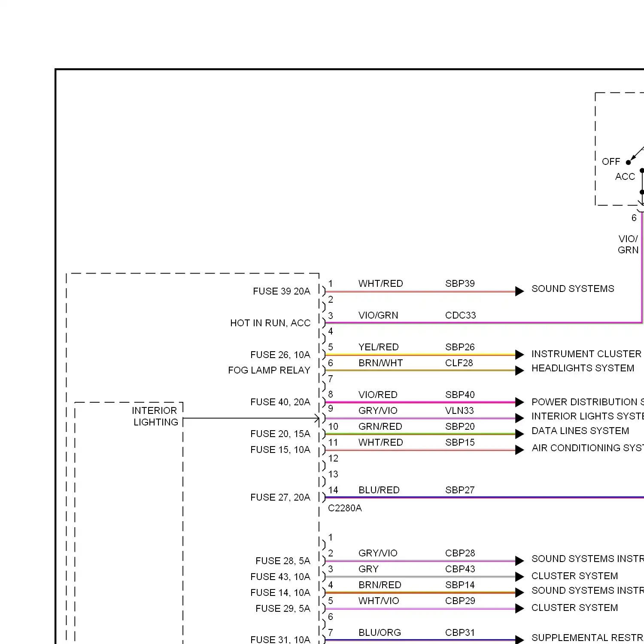This screenshot has height=644, width=644.
Task: Select circuit code SBP20
Action: [x=460, y=426]
